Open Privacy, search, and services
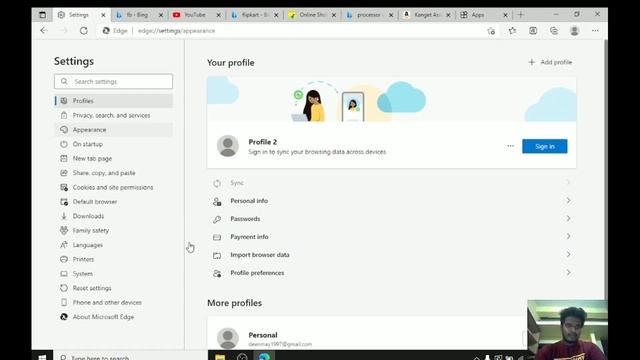640x360 pixels. point(114,116)
